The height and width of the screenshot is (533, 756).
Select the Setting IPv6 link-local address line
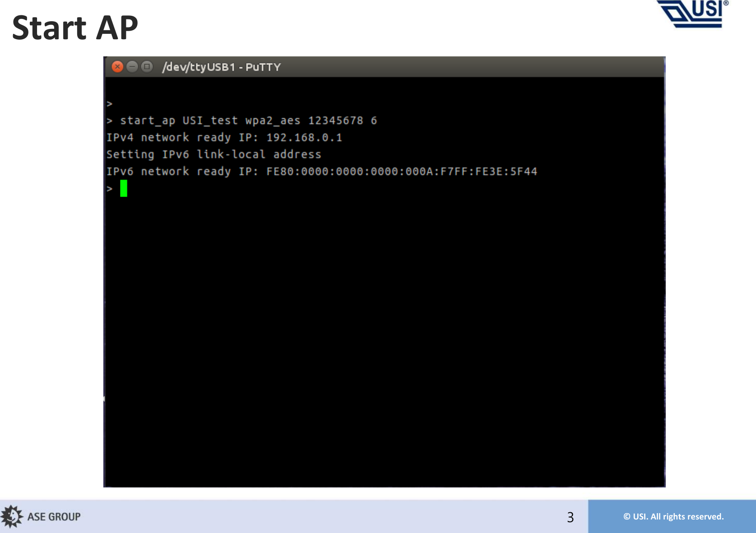214,155
